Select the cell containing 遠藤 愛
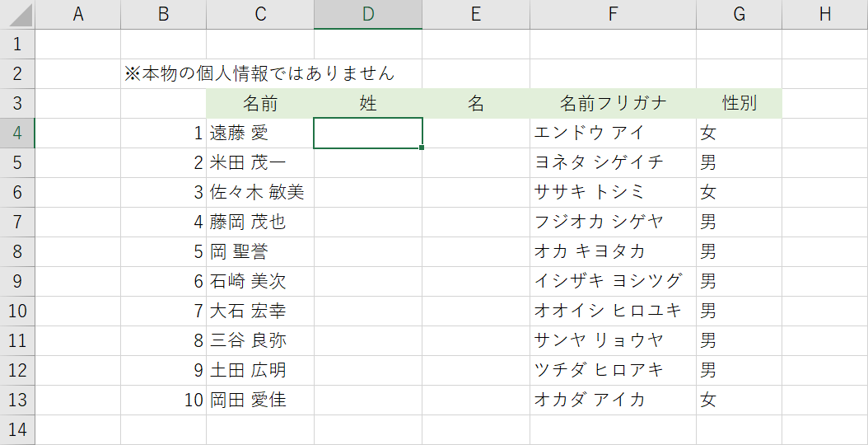Viewport: 868px width, 445px height. (260, 133)
